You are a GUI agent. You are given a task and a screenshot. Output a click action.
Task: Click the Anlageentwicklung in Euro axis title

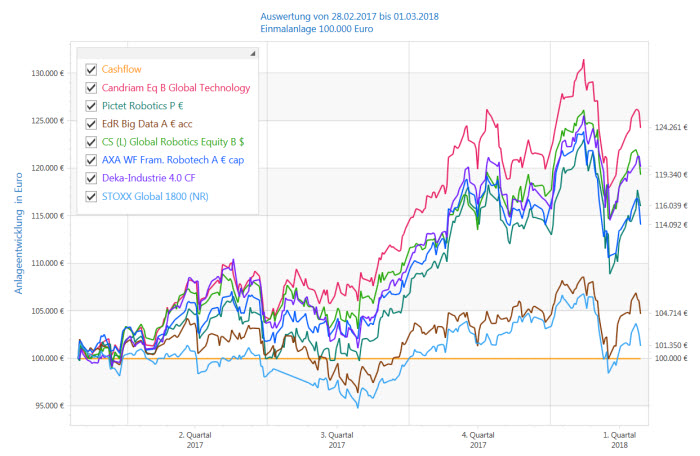[18, 232]
